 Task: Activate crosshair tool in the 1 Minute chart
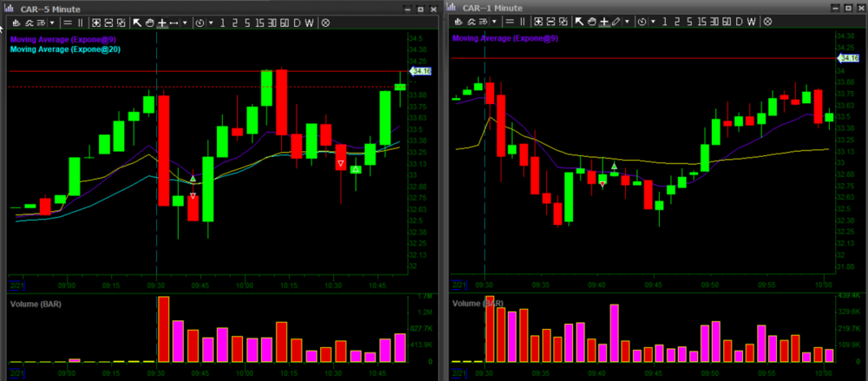coord(602,22)
